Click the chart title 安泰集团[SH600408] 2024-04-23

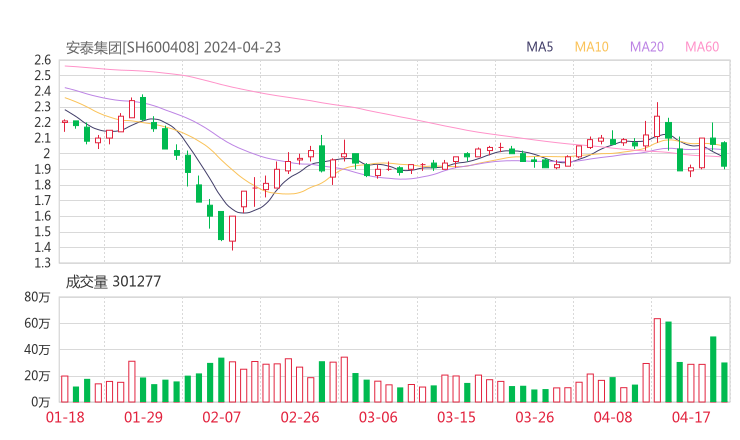[173, 48]
